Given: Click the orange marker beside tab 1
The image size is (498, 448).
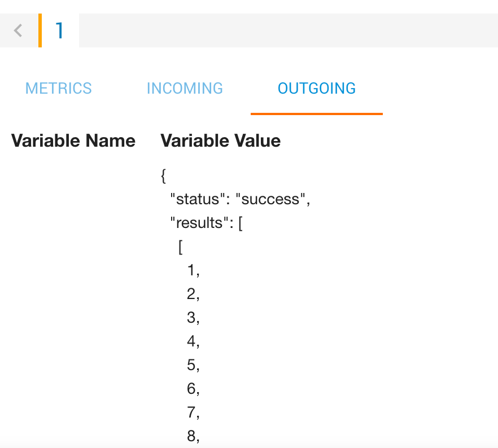Looking at the screenshot, I should click(x=40, y=30).
